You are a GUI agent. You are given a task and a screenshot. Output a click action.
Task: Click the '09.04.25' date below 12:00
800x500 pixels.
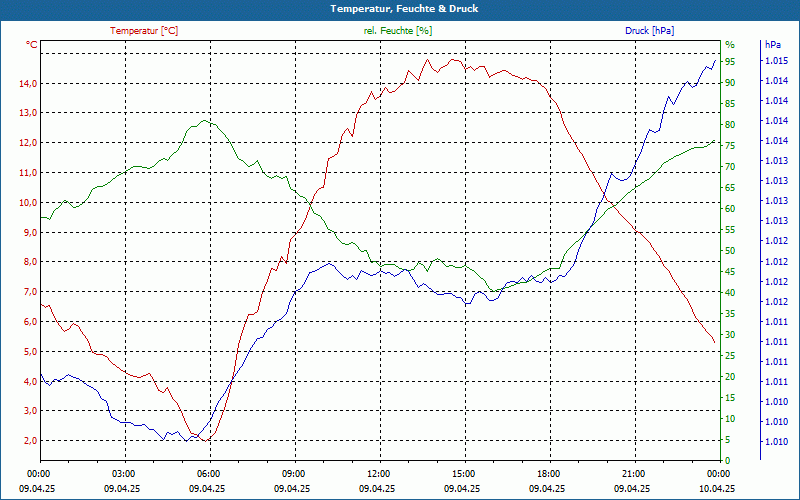[x=377, y=488]
